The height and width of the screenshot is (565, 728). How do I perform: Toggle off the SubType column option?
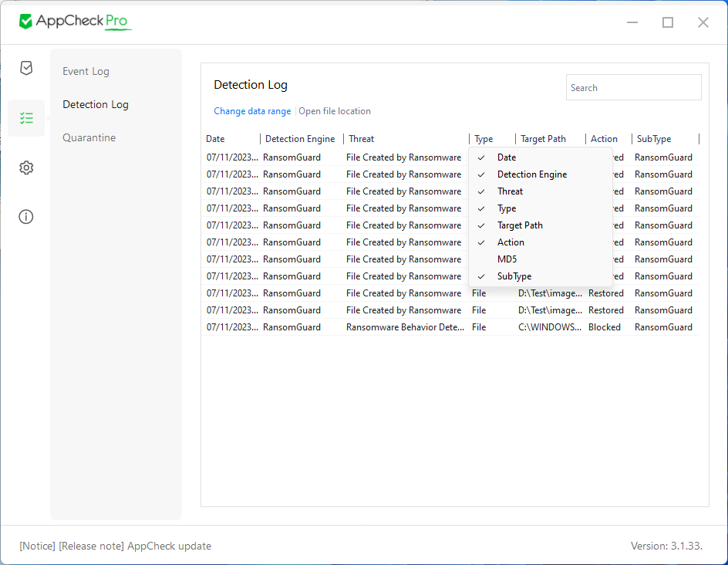pos(514,276)
